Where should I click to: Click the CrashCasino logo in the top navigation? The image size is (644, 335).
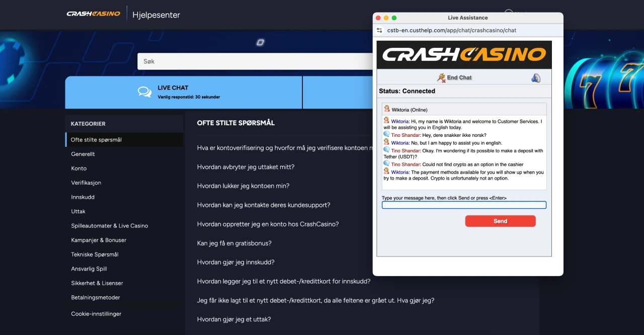[x=93, y=14]
